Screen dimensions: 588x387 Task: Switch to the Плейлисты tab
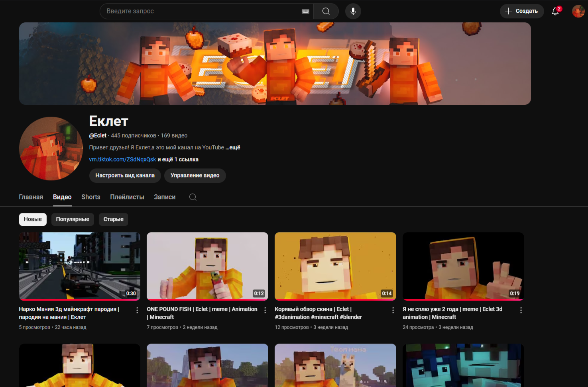pos(127,197)
